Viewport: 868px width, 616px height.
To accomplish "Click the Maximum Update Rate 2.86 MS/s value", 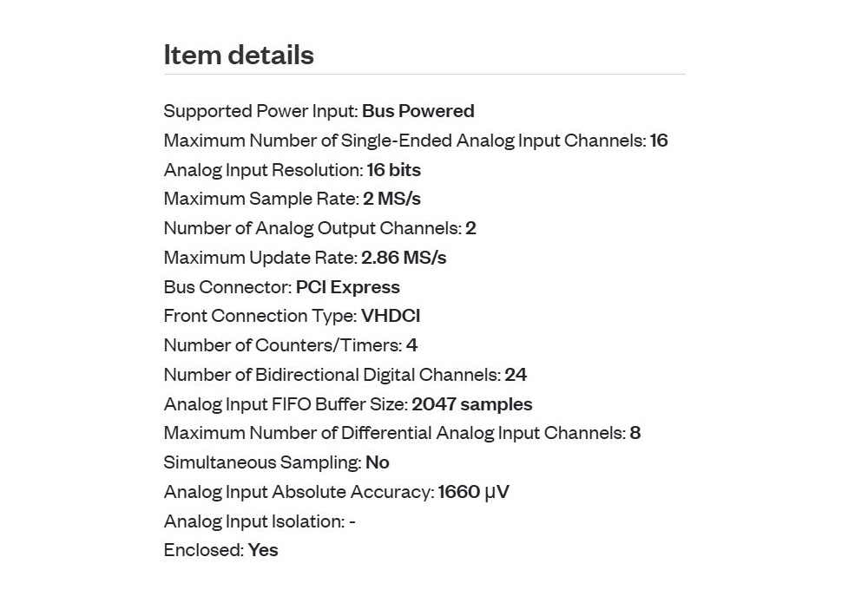I will 404,258.
